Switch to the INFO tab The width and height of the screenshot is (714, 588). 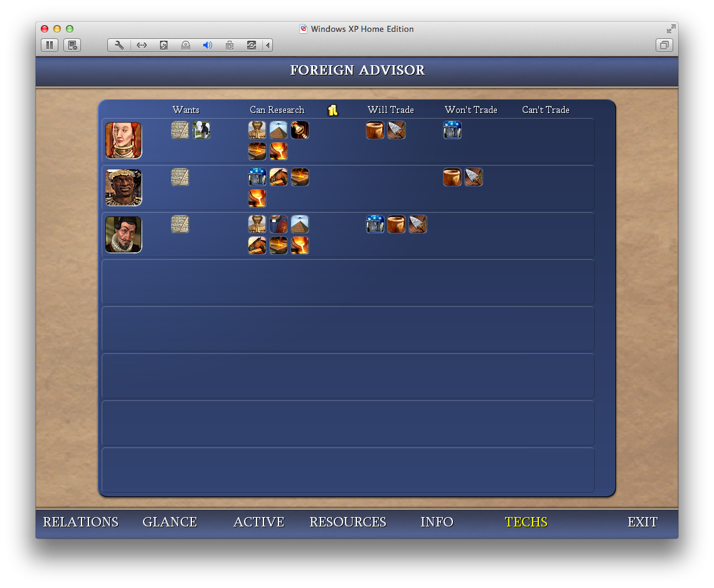[437, 522]
